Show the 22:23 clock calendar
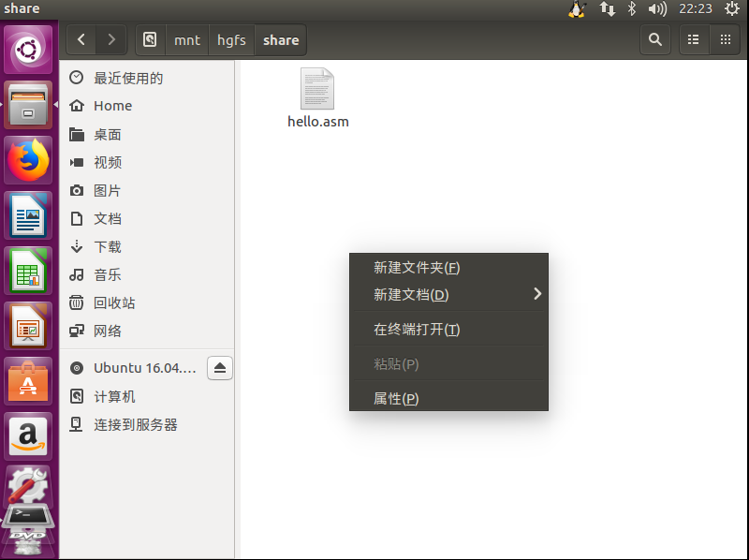This screenshot has width=749, height=560. coord(696,9)
